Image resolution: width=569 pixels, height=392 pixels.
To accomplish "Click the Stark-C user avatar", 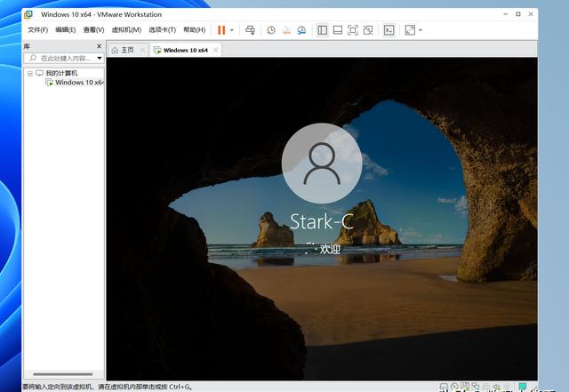I will [322, 164].
